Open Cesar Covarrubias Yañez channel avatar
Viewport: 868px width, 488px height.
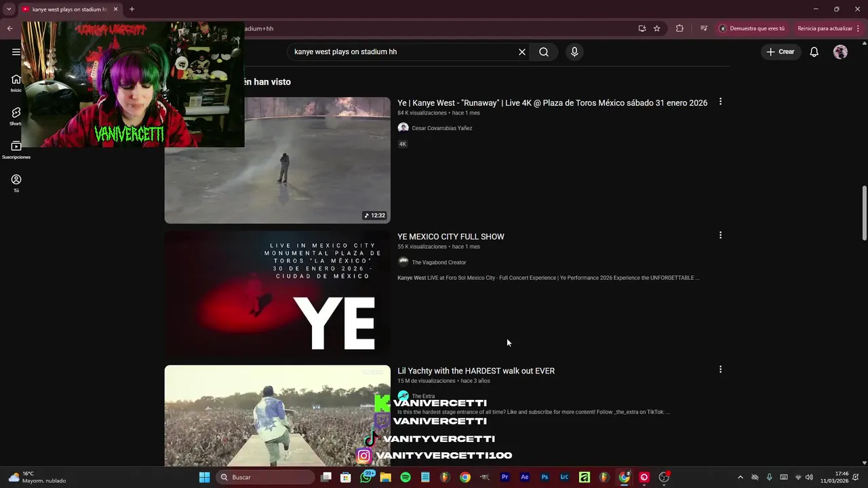[x=403, y=128]
